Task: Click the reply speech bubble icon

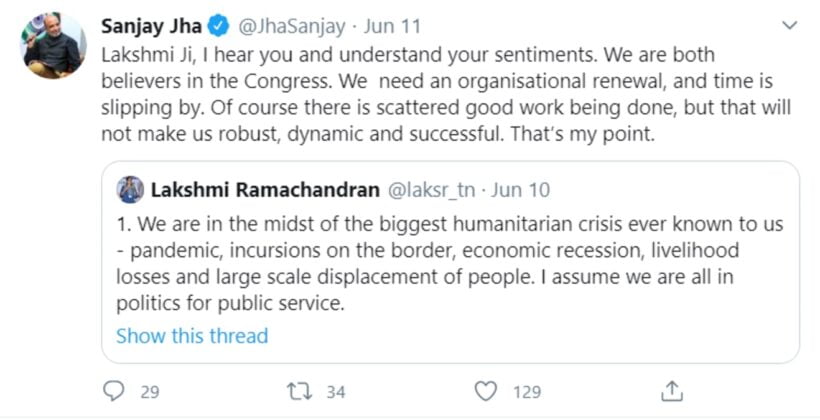Action: click(116, 390)
